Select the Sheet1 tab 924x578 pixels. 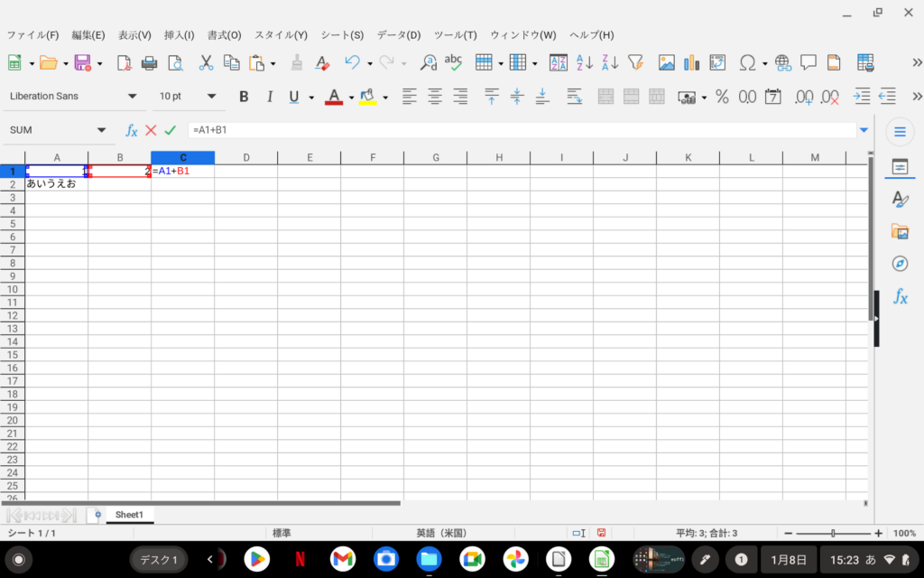pos(129,515)
